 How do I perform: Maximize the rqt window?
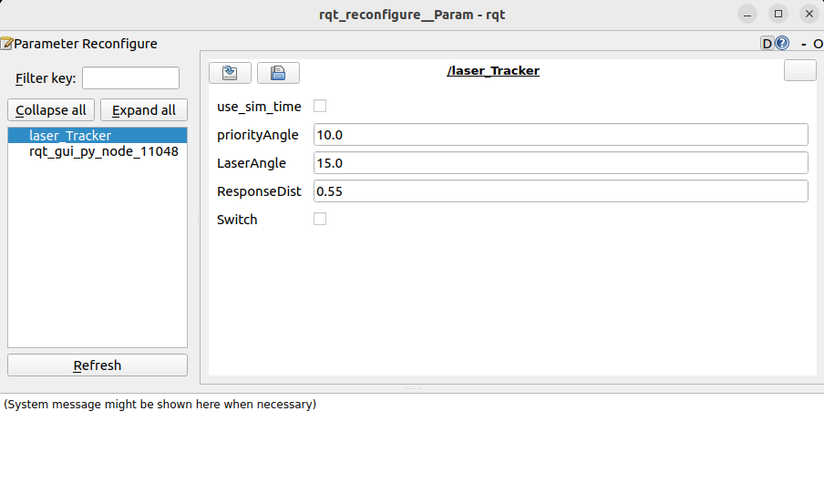(x=778, y=15)
